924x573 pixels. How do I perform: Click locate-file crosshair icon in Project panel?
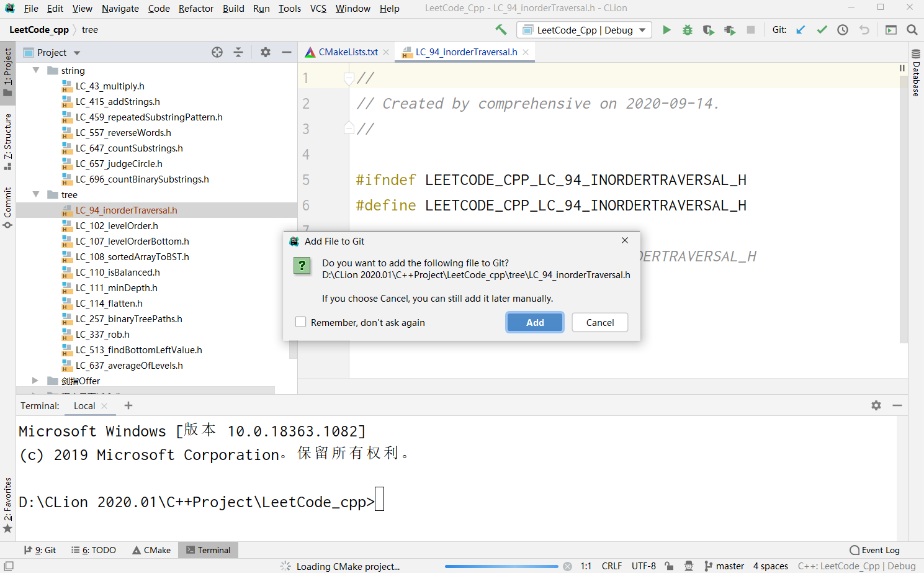[217, 52]
